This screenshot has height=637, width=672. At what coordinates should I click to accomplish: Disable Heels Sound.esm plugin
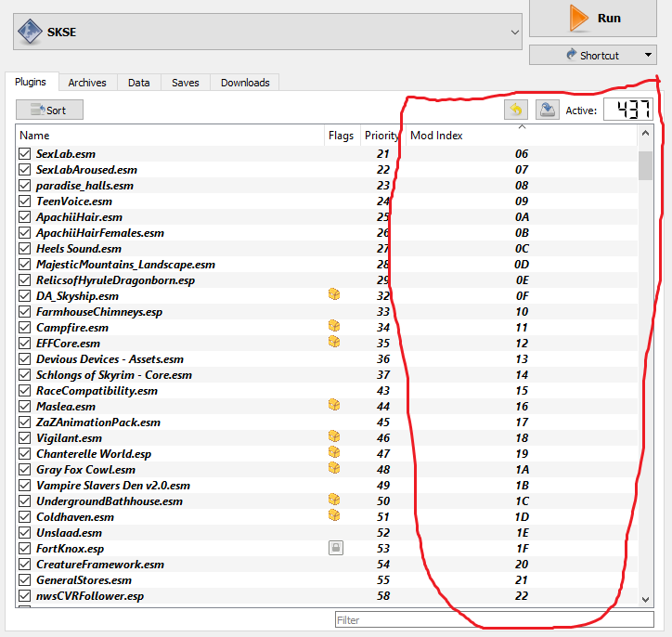(25, 248)
